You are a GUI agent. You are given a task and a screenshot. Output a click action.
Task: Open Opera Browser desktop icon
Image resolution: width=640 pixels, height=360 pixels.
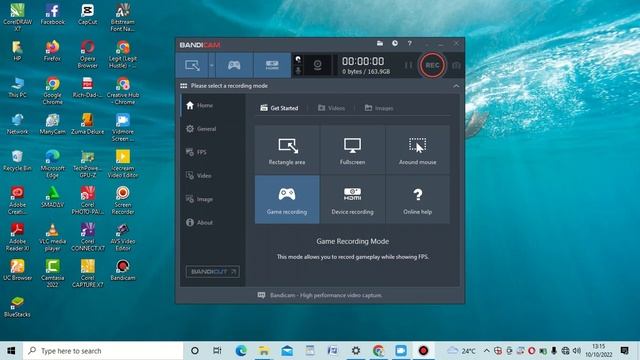pyautogui.click(x=87, y=53)
